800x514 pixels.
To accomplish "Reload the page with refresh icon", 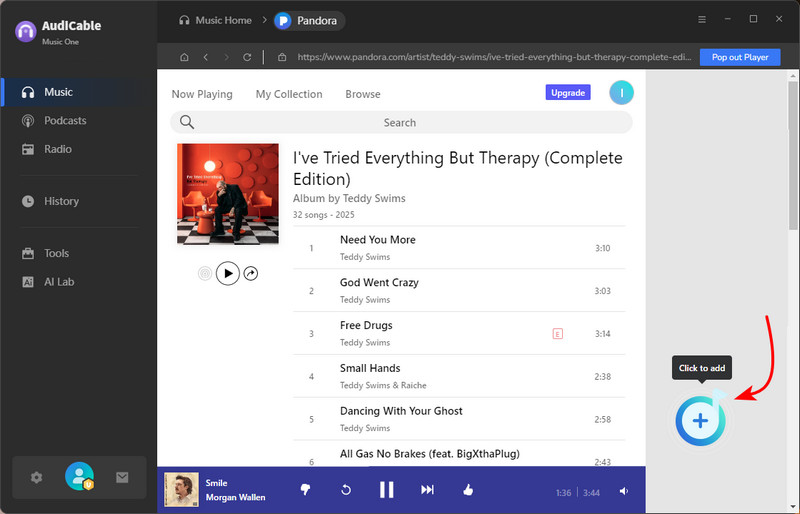I will click(247, 57).
